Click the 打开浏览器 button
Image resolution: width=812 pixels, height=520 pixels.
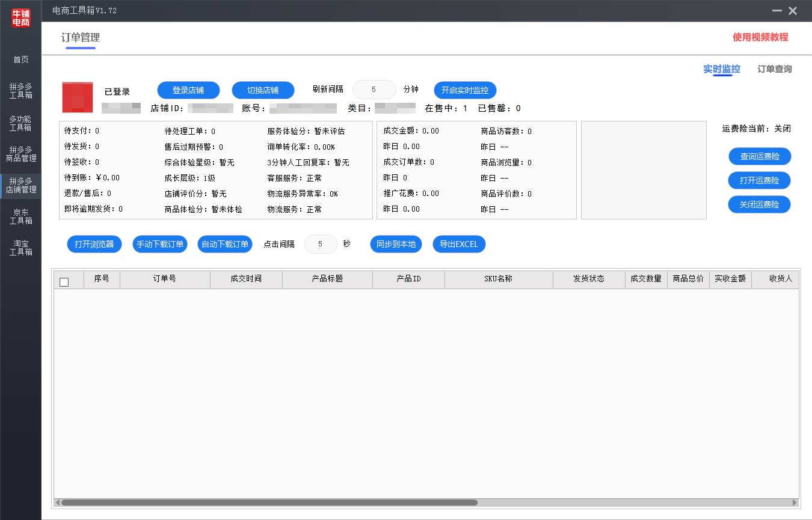pos(94,244)
